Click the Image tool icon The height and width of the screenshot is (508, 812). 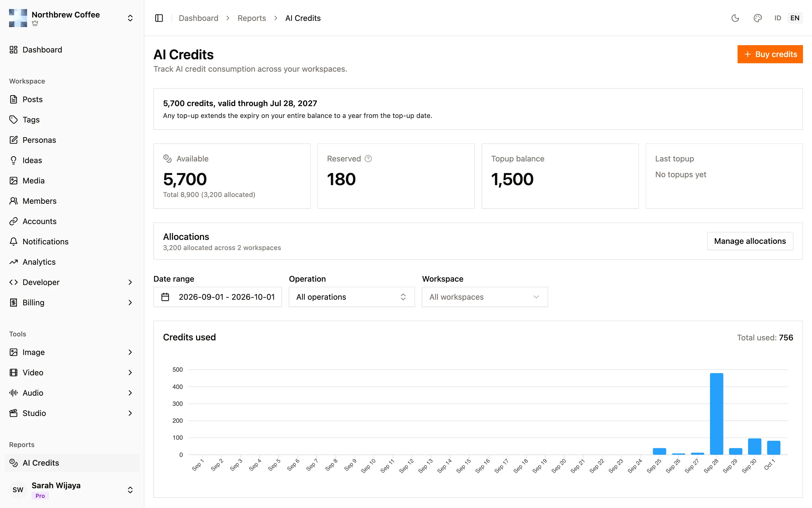click(x=14, y=352)
